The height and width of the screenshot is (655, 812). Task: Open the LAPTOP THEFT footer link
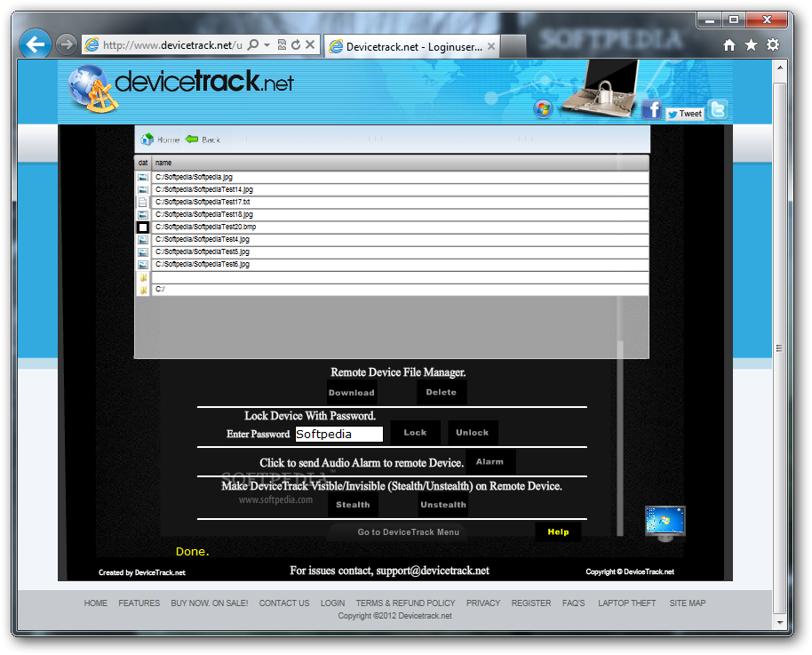(626, 603)
